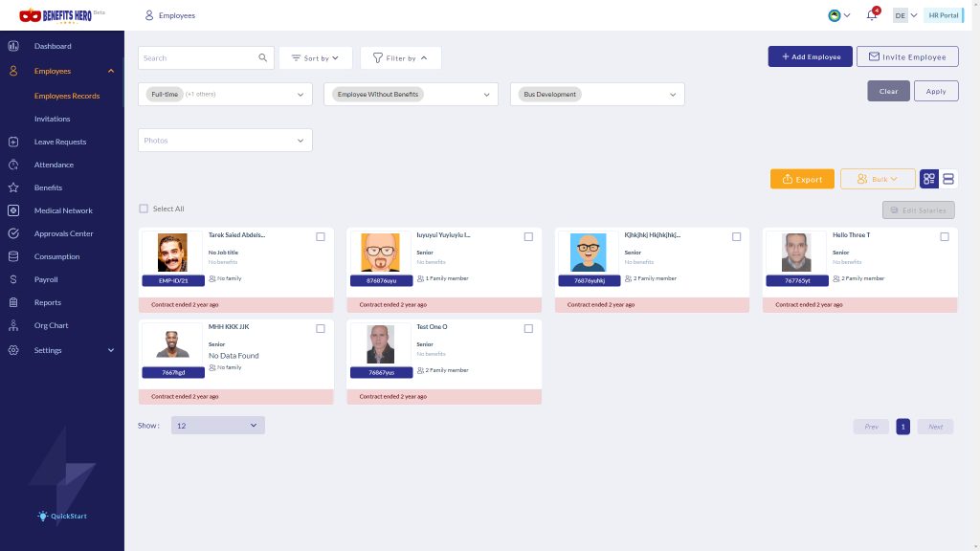Viewport: 980px width, 551px height.
Task: Open the Consumption database icon
Action: click(x=13, y=256)
